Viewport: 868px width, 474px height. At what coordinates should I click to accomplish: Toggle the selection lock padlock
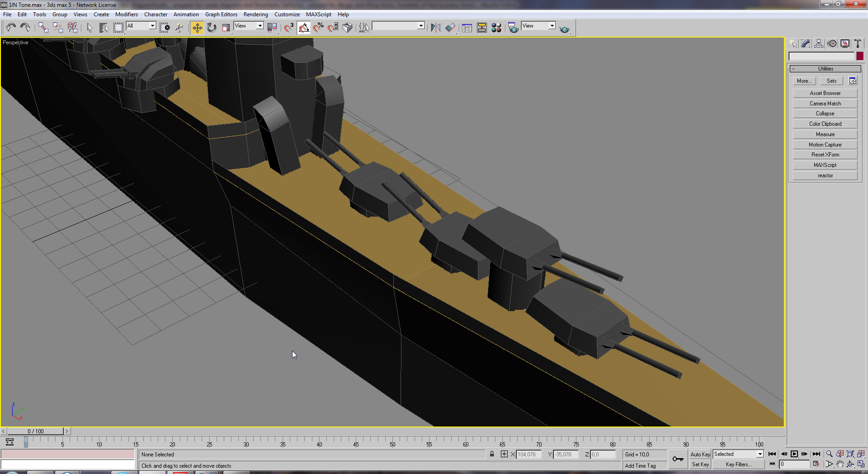(x=492, y=454)
